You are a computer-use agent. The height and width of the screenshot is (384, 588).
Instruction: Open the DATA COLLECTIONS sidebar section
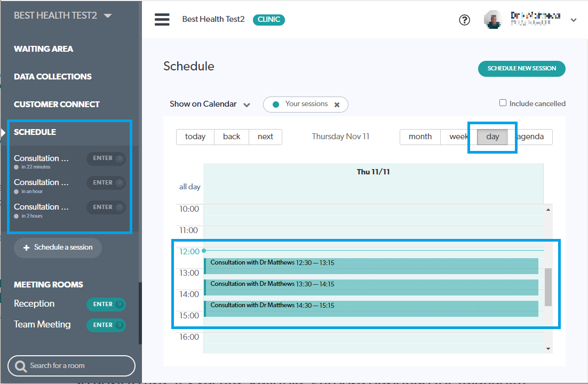(52, 76)
